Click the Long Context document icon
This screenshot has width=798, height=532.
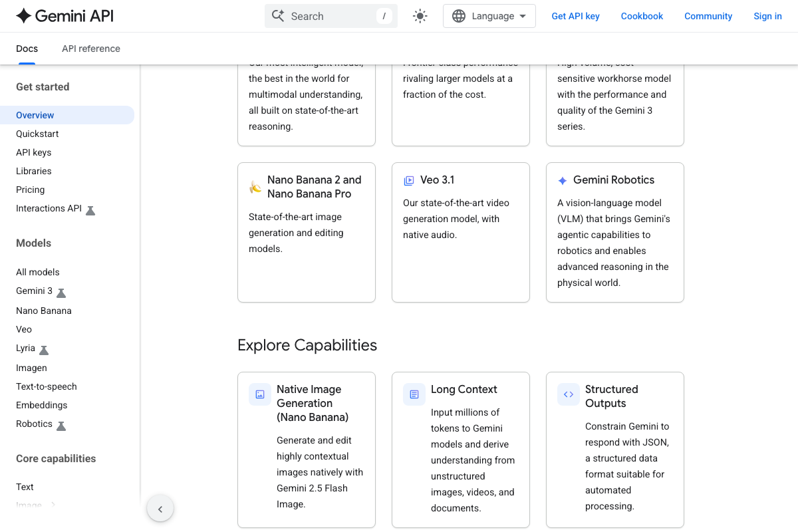[x=414, y=394]
